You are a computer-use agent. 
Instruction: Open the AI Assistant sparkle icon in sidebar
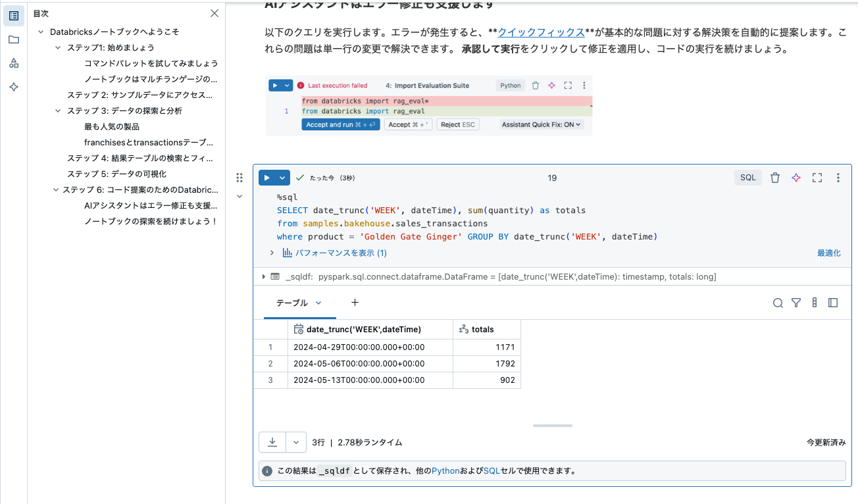coord(13,86)
